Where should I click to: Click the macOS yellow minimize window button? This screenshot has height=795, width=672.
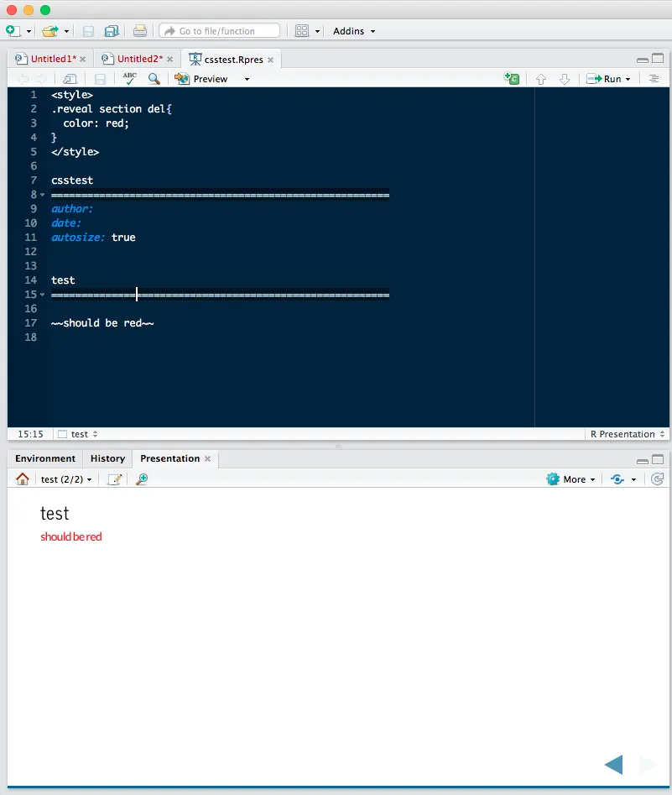coord(29,9)
